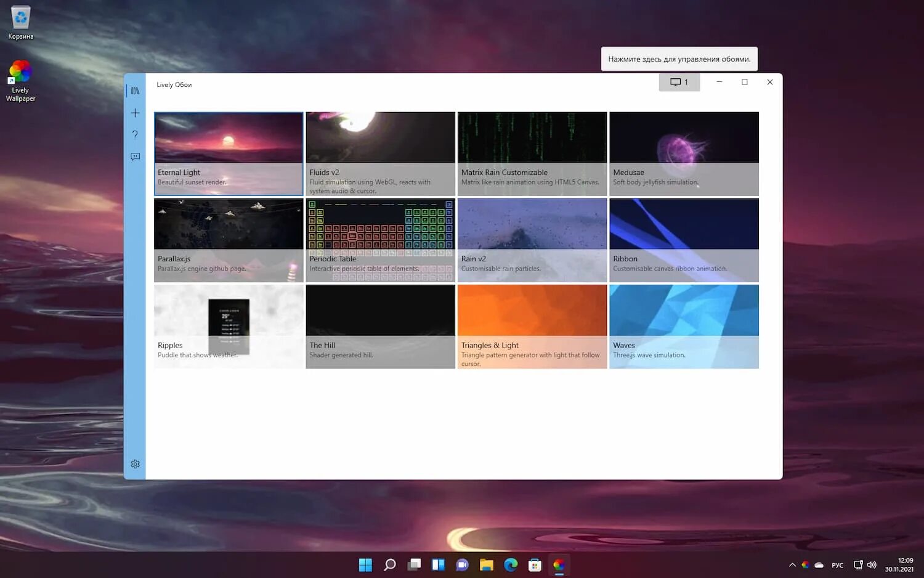This screenshot has height=578, width=924.
Task: Open Microsoft Store from taskbar
Action: 535,565
